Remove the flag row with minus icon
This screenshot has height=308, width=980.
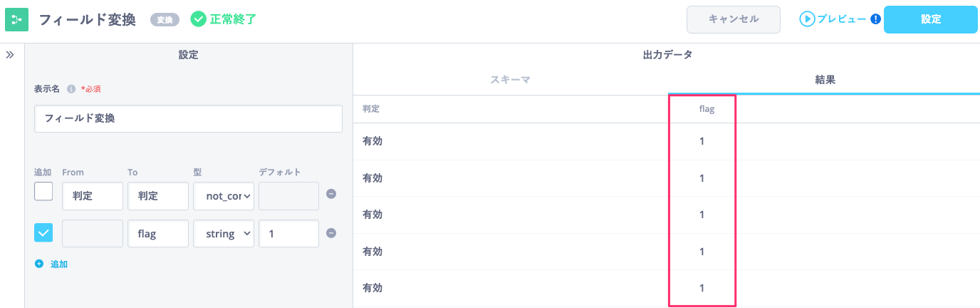(x=331, y=232)
